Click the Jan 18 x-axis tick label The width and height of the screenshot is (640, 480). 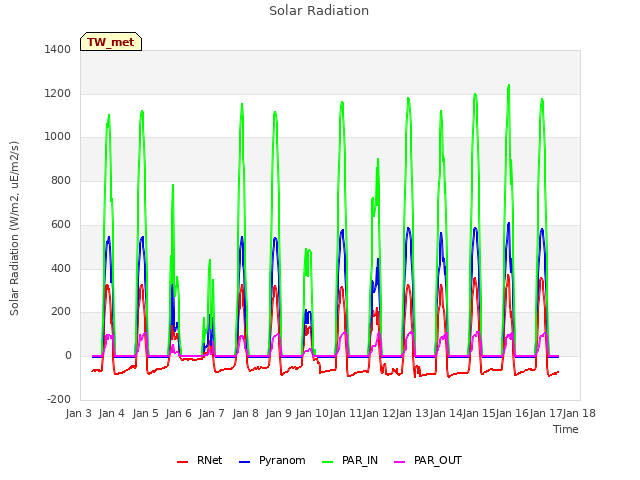coord(579,413)
